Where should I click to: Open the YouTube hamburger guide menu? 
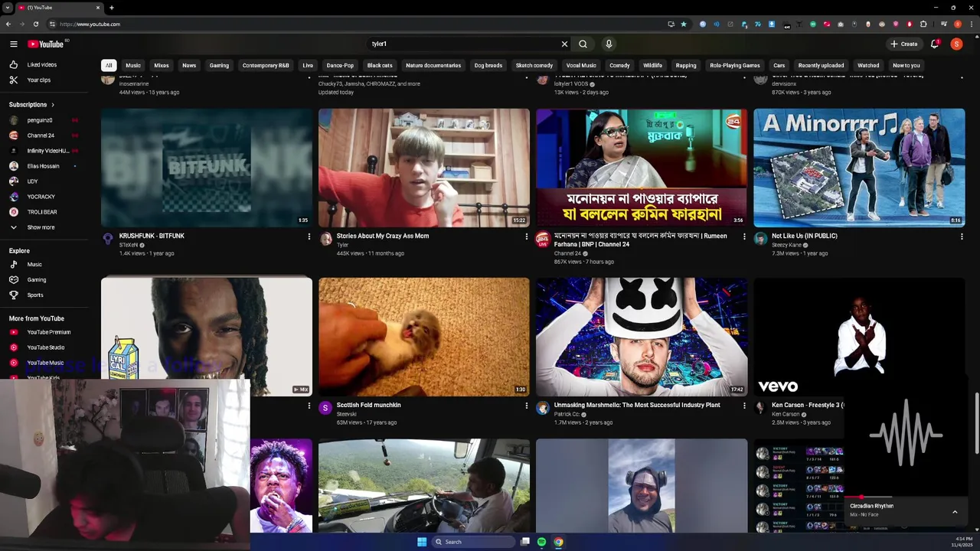pos(14,44)
